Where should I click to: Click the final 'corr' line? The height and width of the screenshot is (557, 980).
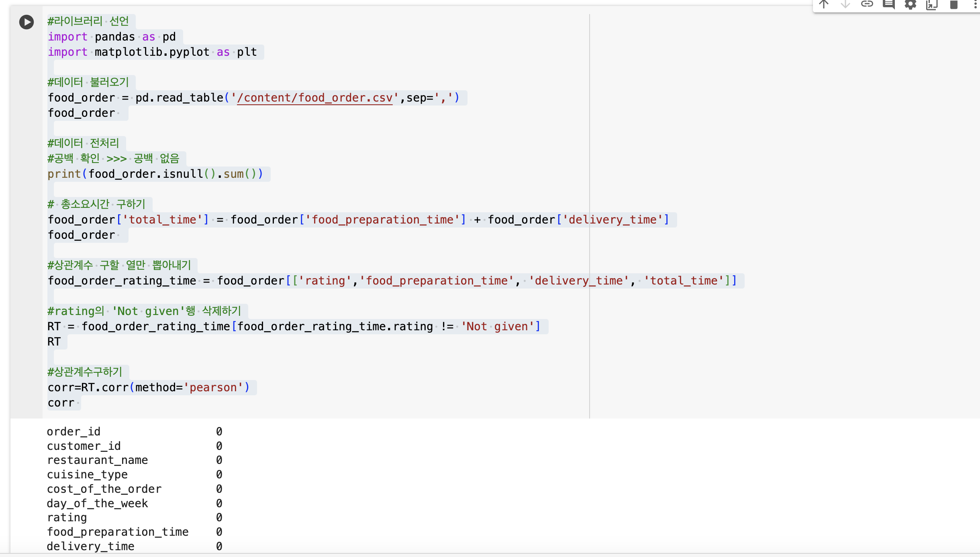pyautogui.click(x=61, y=403)
